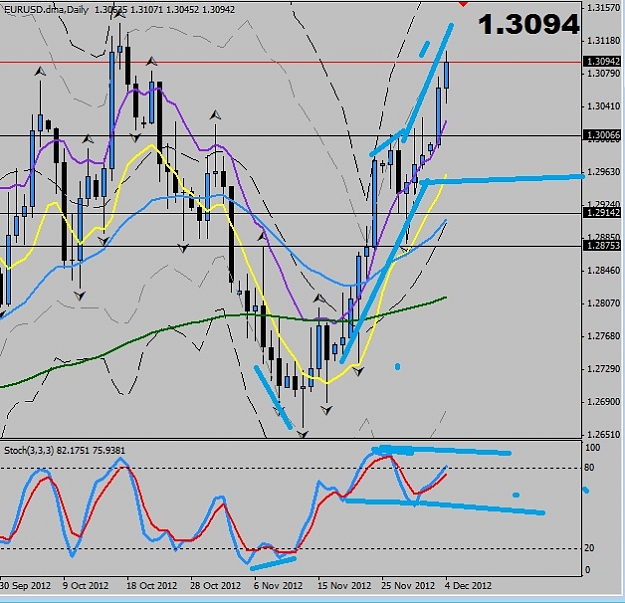Select the 1.30410 price axis label

pyautogui.click(x=604, y=106)
